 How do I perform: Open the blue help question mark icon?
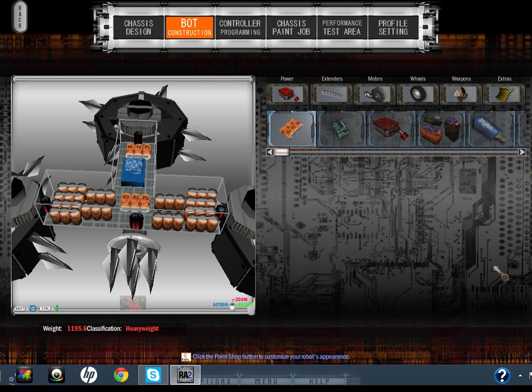[x=502, y=375]
